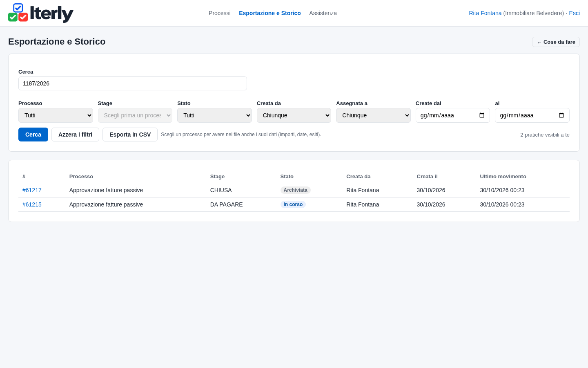588x368 pixels.
Task: Expand the Creata da dropdown
Action: tap(294, 115)
